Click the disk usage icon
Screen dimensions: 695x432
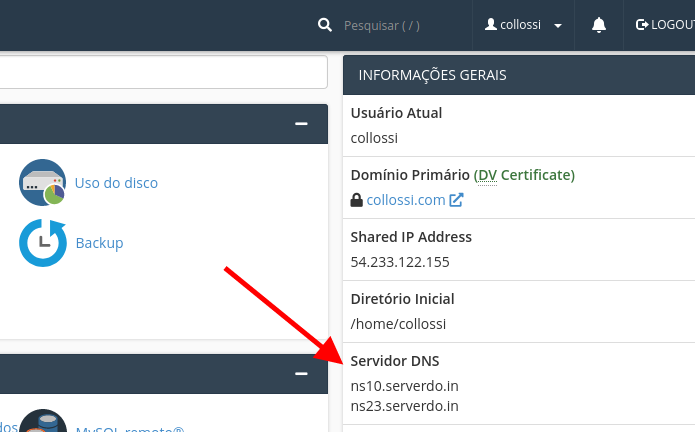point(42,183)
